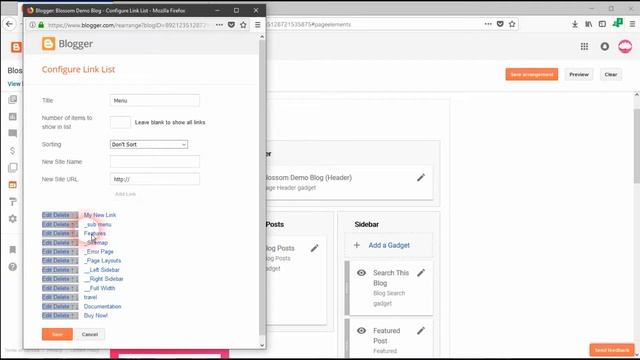Click the New Site URL field
The width and height of the screenshot is (640, 360).
pos(155,179)
